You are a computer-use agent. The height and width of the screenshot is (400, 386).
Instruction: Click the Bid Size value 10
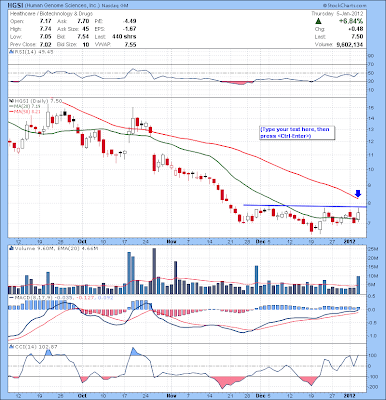86,44
